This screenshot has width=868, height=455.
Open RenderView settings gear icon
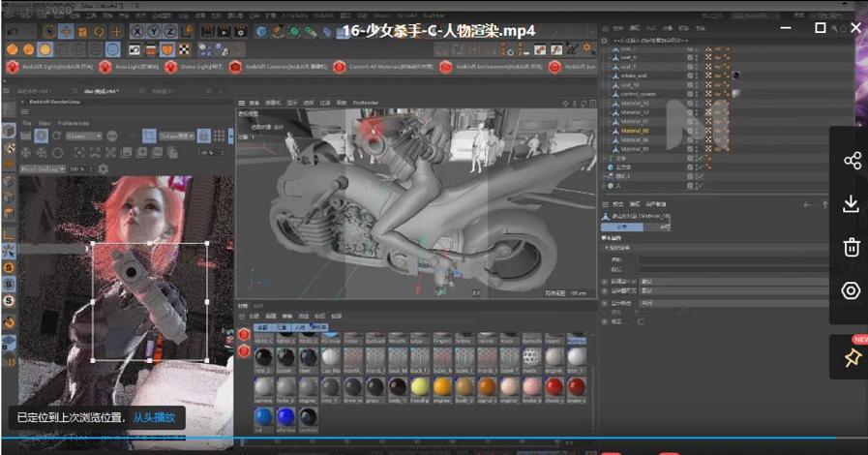click(x=103, y=168)
